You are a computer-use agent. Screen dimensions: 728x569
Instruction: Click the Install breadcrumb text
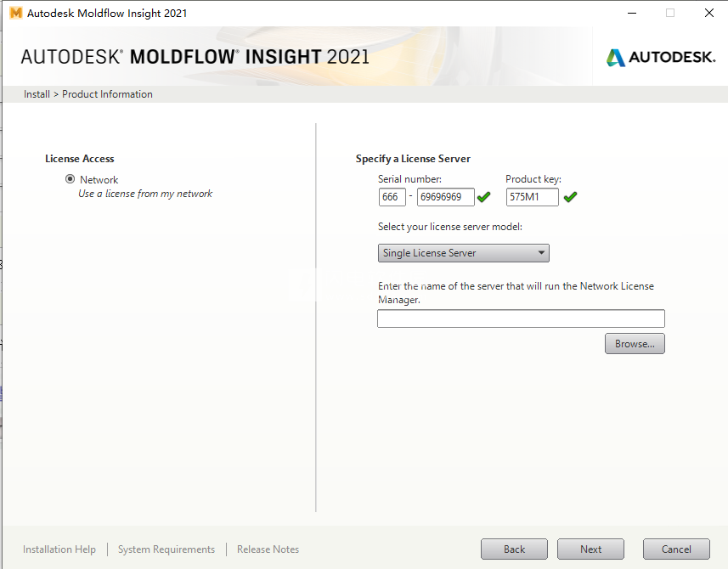click(37, 94)
